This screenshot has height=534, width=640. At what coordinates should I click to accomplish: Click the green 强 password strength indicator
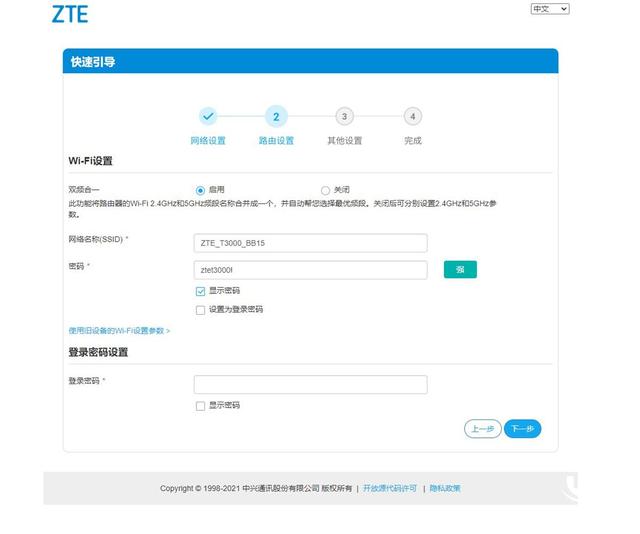[460, 270]
